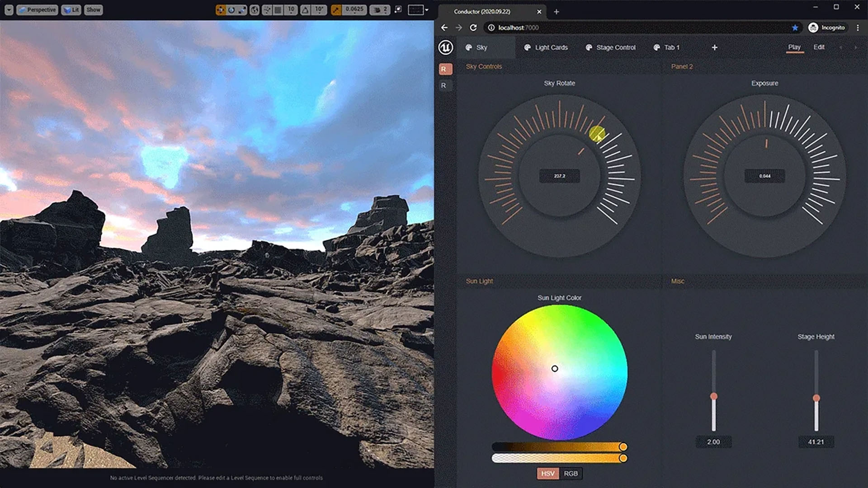868x488 pixels.
Task: Click the maximize viewport icon
Action: coord(398,9)
